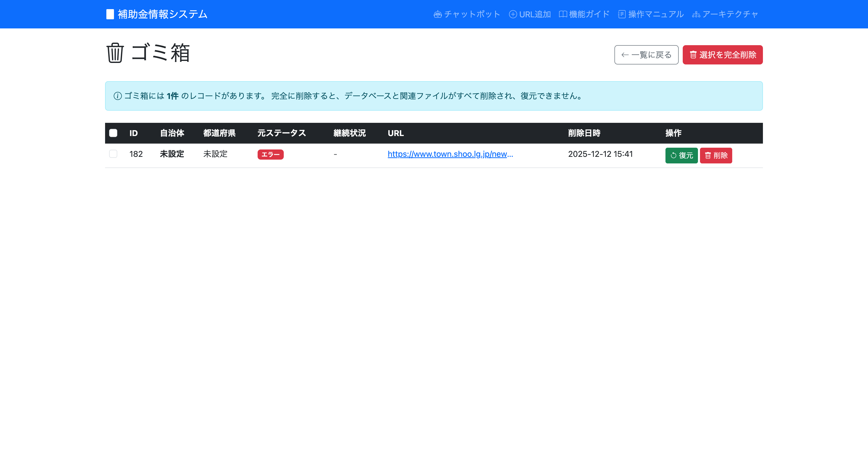
Task: Open the 操作マニュアル navigation entry
Action: (650, 14)
